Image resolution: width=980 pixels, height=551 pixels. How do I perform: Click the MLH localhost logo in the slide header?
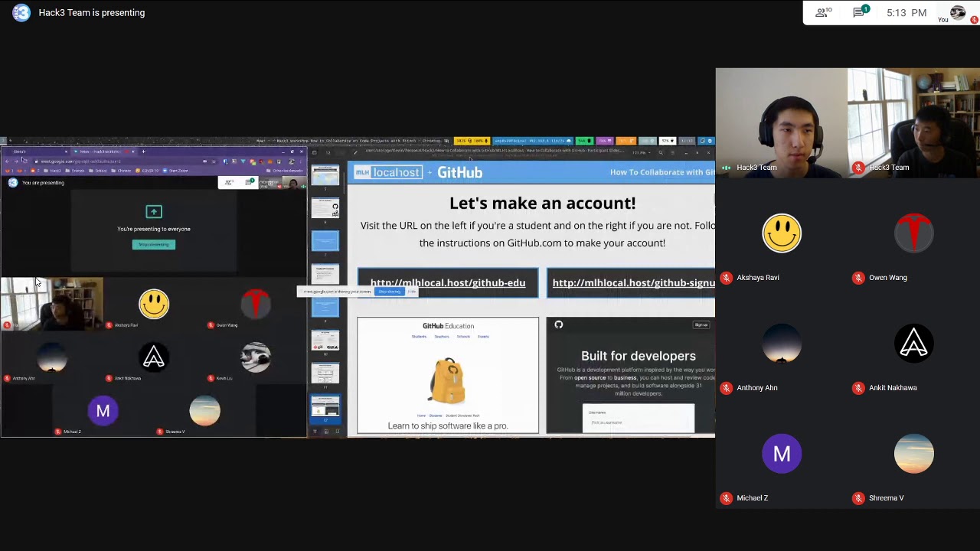[x=388, y=172]
